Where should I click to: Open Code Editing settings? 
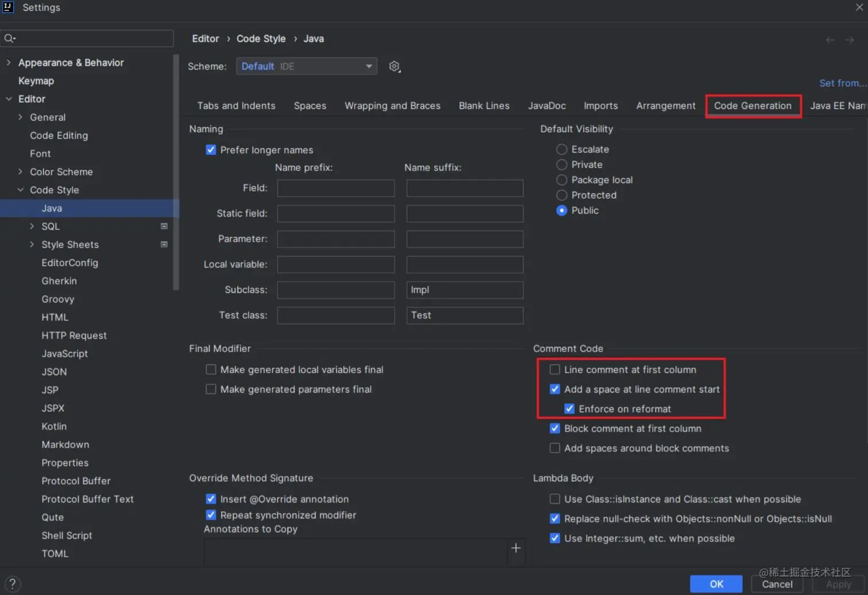(x=59, y=136)
